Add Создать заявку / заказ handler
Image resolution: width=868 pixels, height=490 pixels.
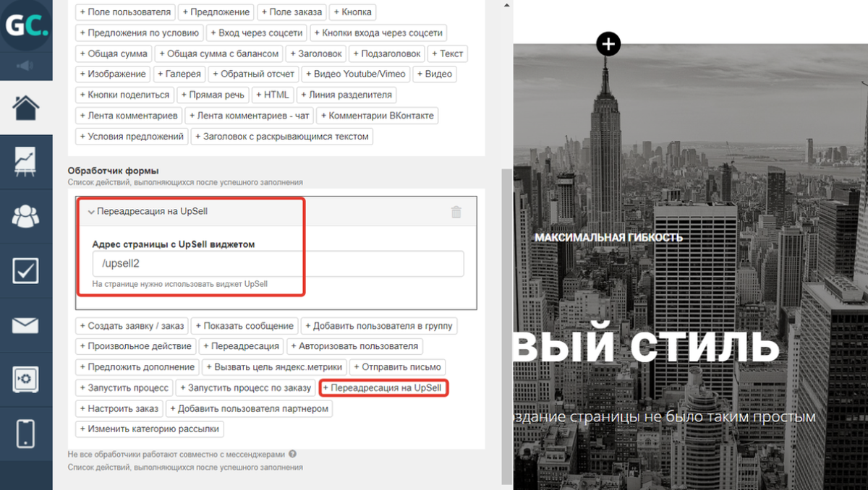[133, 326]
